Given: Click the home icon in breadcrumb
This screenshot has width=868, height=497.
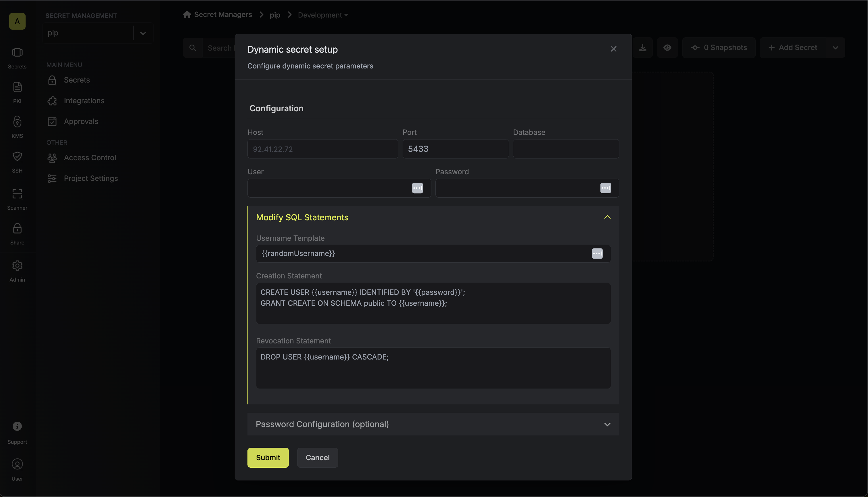Looking at the screenshot, I should tap(187, 14).
